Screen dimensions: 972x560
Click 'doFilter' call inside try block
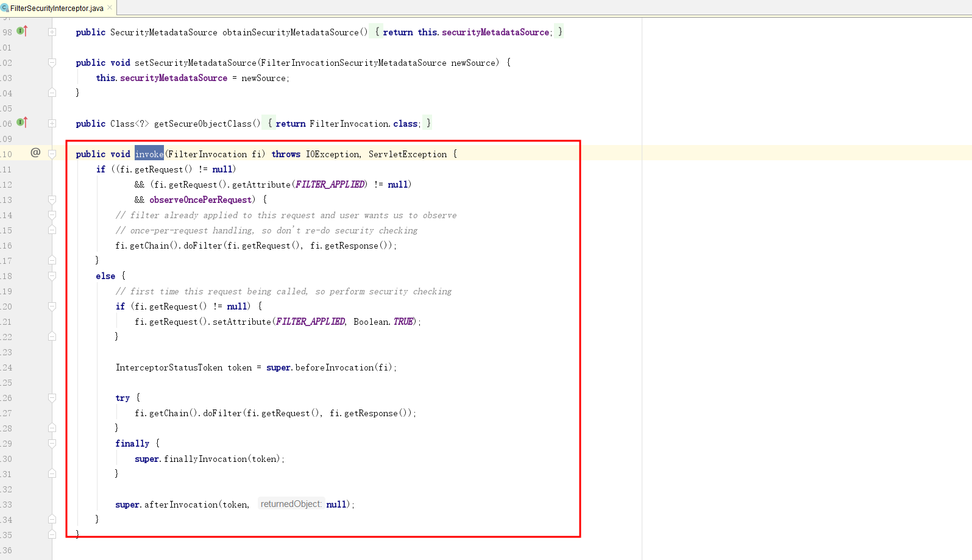[222, 413]
